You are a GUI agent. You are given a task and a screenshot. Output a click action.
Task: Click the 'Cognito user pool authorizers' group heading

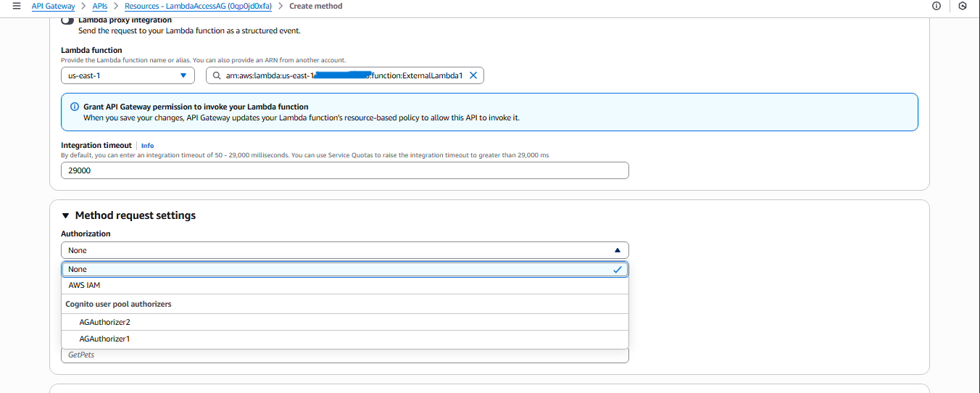click(x=118, y=304)
